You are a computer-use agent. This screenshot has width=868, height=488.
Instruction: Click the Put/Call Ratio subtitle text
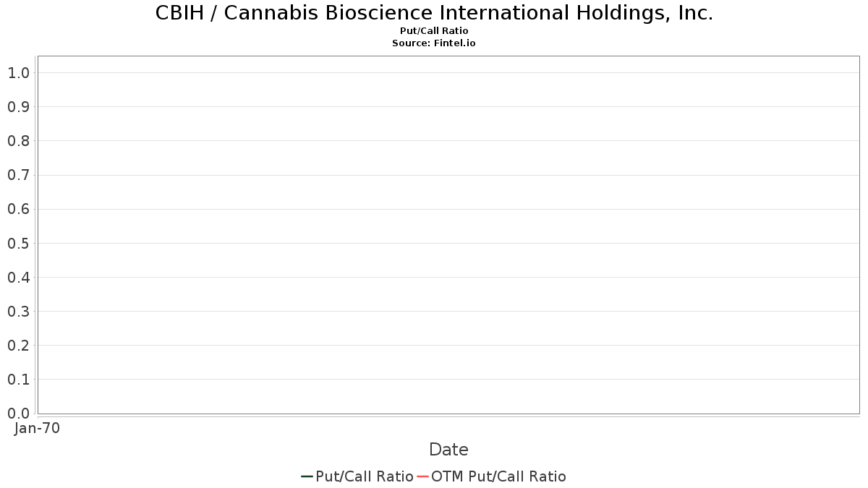[x=434, y=31]
